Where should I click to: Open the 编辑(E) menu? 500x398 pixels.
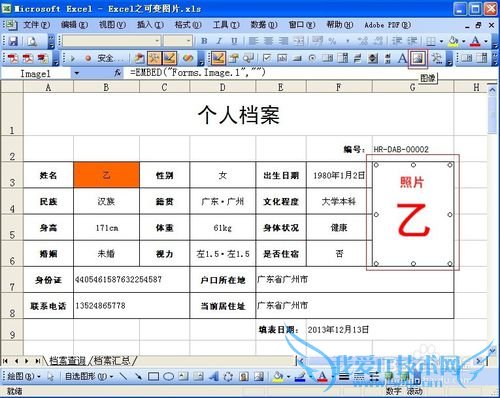point(74,25)
